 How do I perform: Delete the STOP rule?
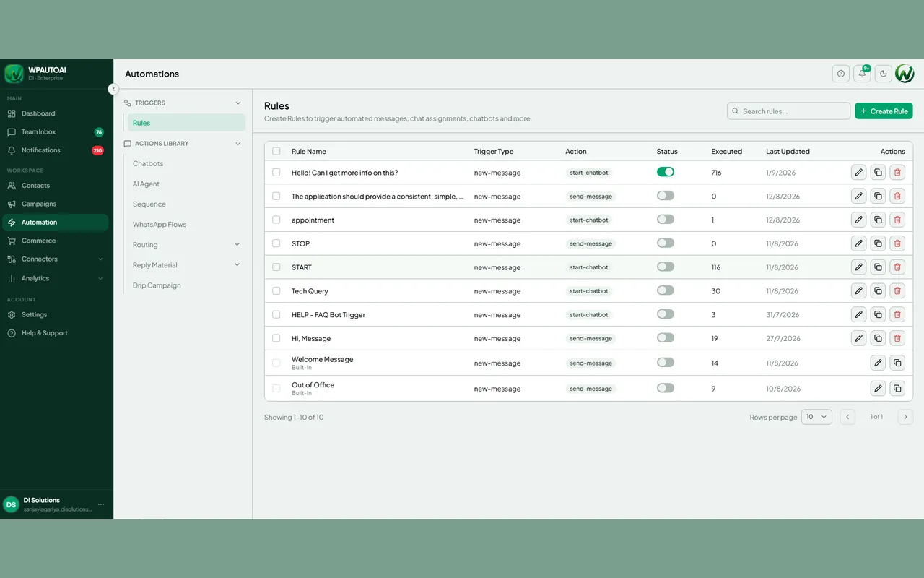(x=897, y=243)
